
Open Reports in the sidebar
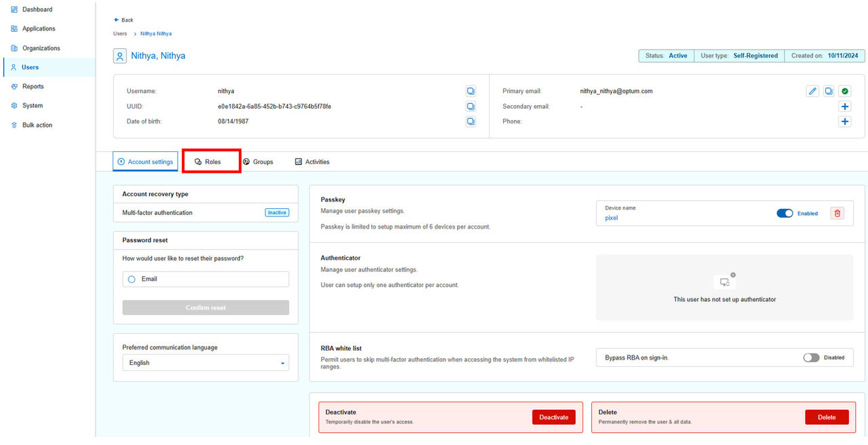33,86
